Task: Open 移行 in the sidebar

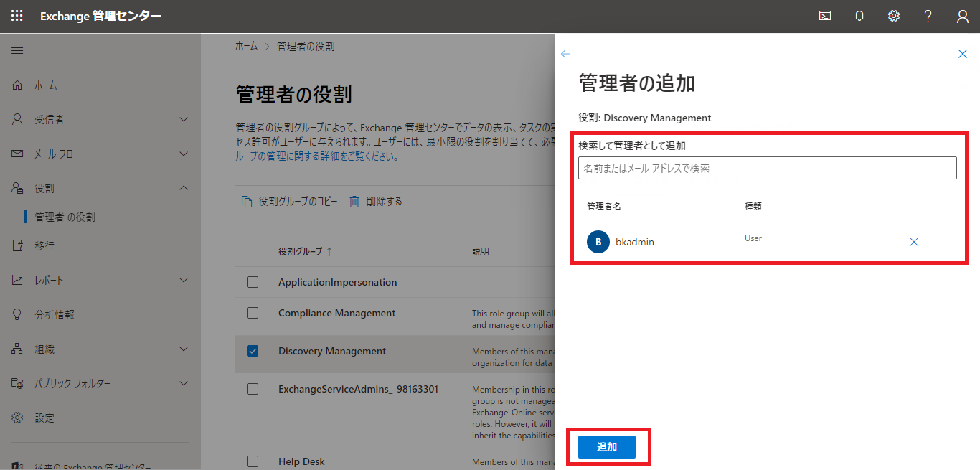Action: click(x=44, y=245)
